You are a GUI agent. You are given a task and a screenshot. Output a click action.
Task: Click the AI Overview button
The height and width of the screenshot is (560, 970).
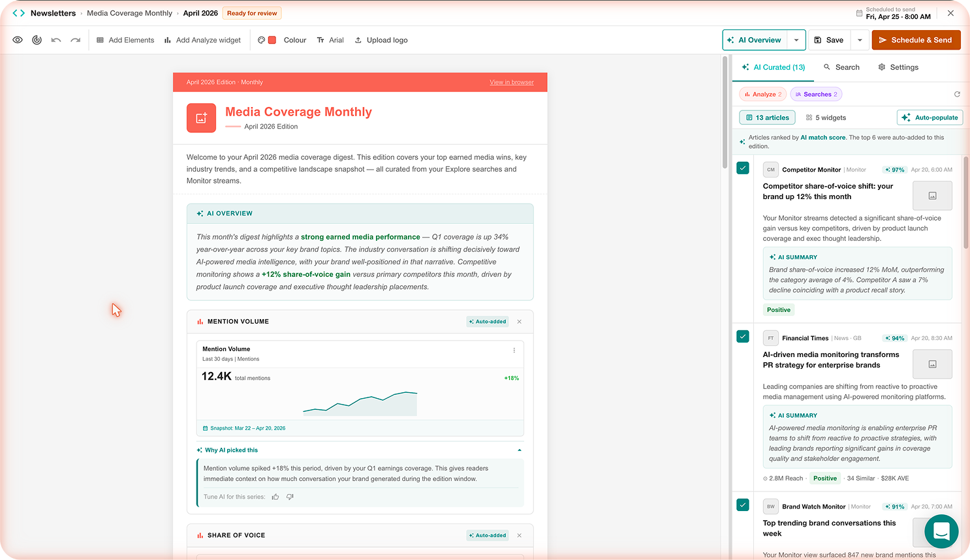tap(755, 40)
